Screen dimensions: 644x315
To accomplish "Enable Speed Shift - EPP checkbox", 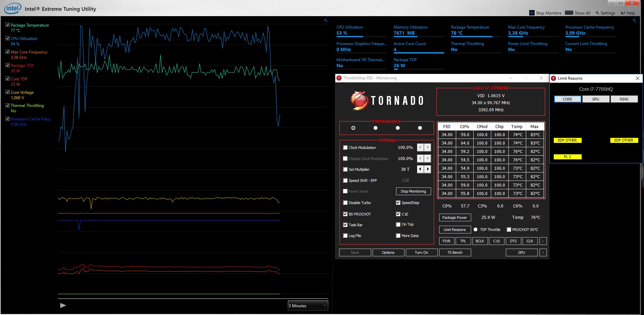I will tap(345, 181).
